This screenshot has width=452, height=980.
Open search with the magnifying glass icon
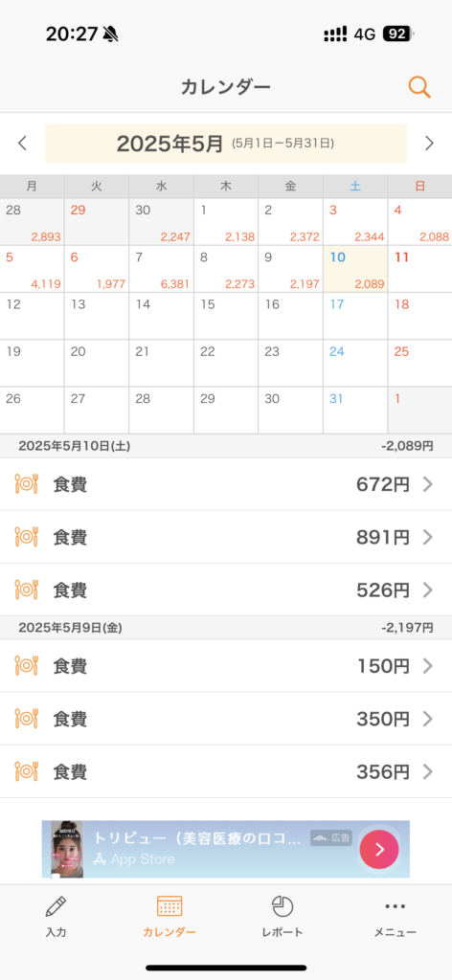419,87
